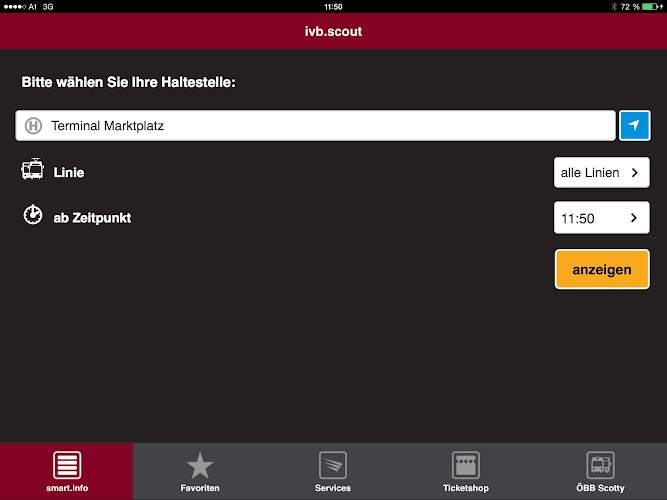Click the Linie label

(68, 172)
